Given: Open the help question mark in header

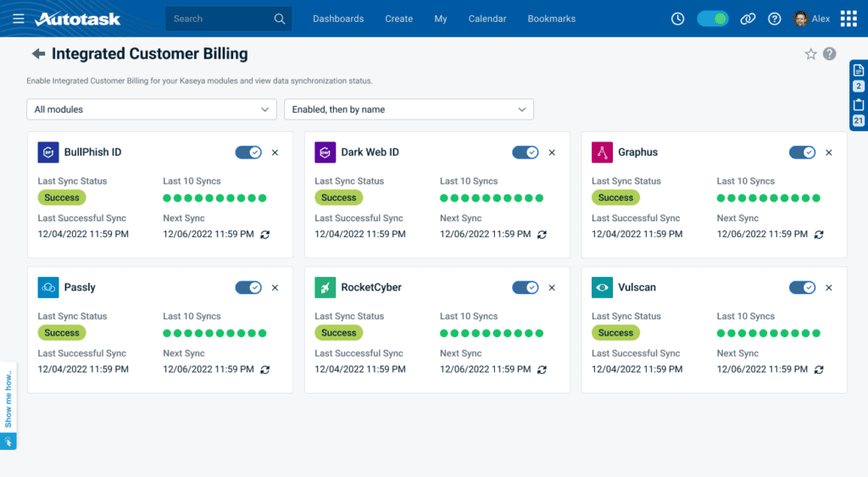Looking at the screenshot, I should tap(774, 19).
